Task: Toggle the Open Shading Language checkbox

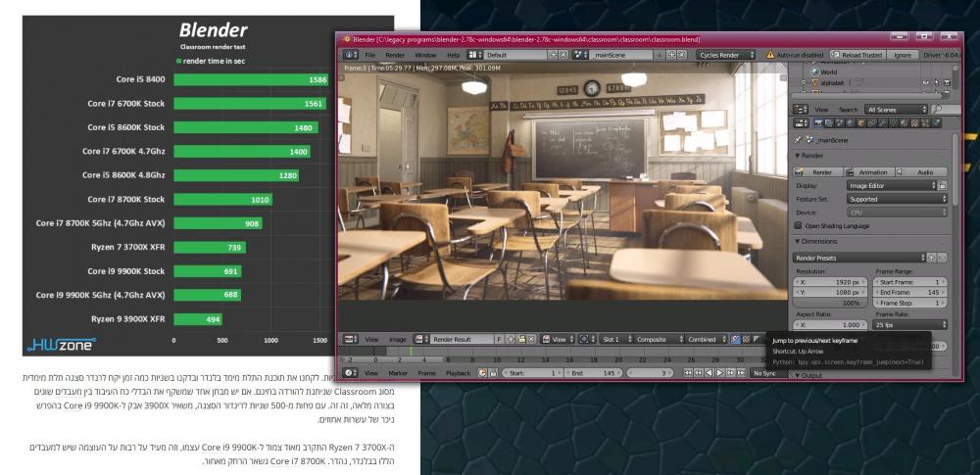Action: (x=798, y=225)
